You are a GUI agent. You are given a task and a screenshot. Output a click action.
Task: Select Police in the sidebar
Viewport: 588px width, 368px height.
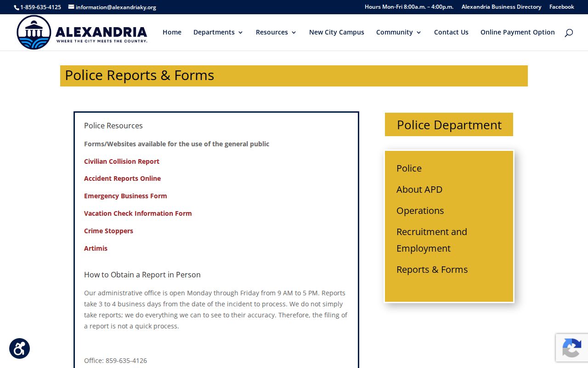[409, 168]
